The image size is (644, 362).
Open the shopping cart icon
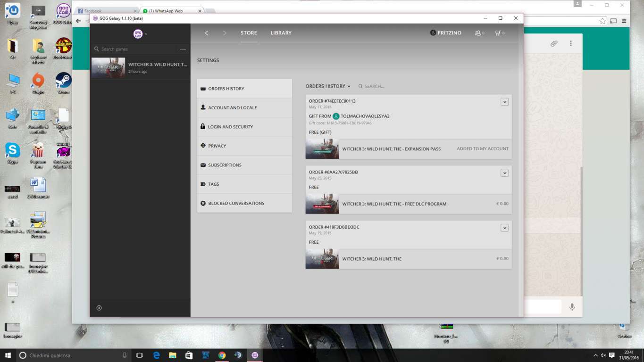[x=500, y=33]
